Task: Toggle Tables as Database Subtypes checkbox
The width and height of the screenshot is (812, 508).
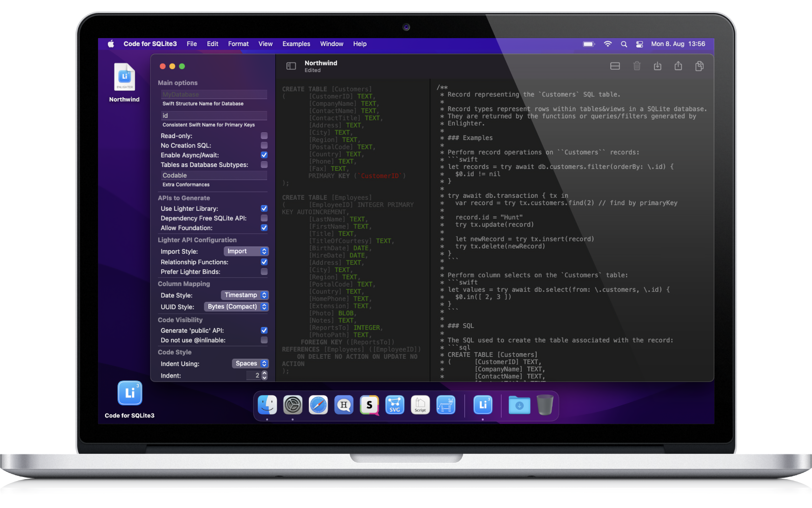Action: click(x=264, y=165)
